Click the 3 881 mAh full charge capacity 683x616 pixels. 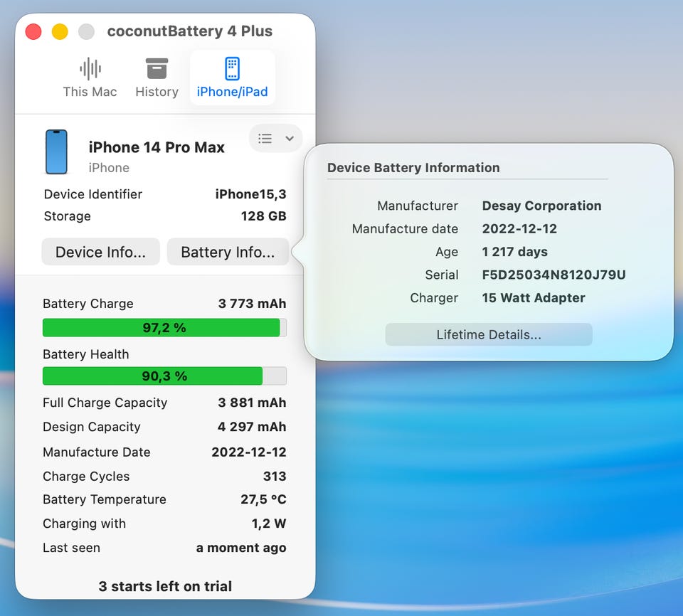point(252,403)
